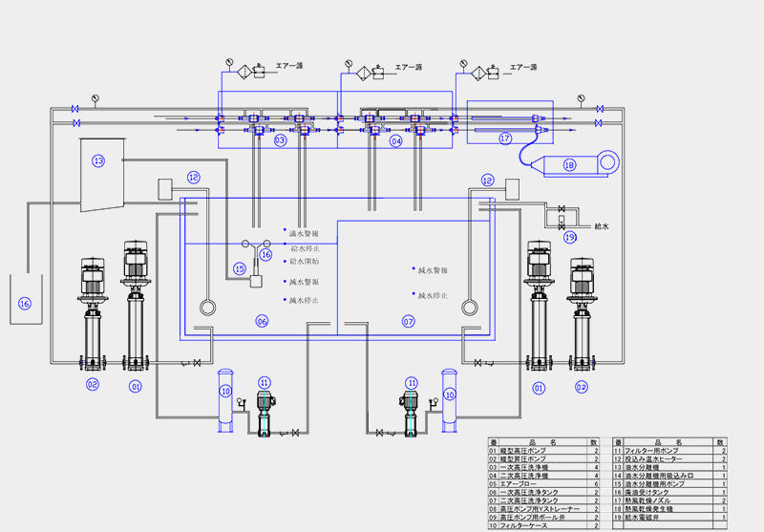Select the callout balloon numbered 06
The height and width of the screenshot is (532, 764).
[262, 321]
